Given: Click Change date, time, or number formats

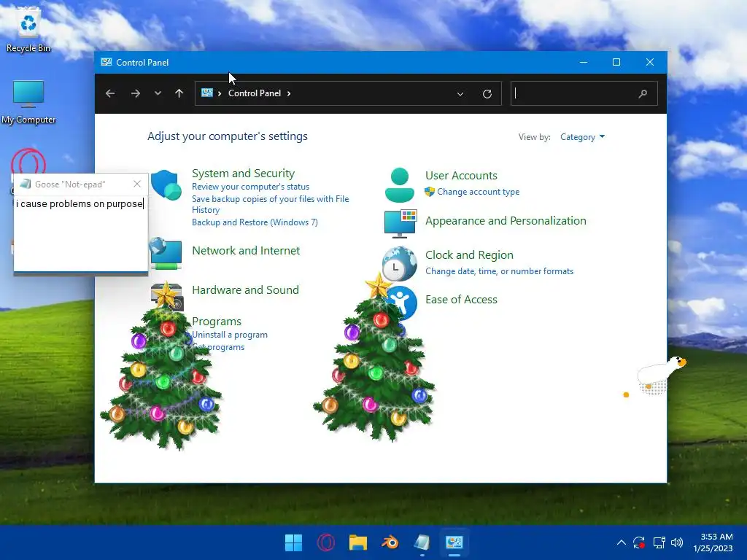Looking at the screenshot, I should 499,271.
